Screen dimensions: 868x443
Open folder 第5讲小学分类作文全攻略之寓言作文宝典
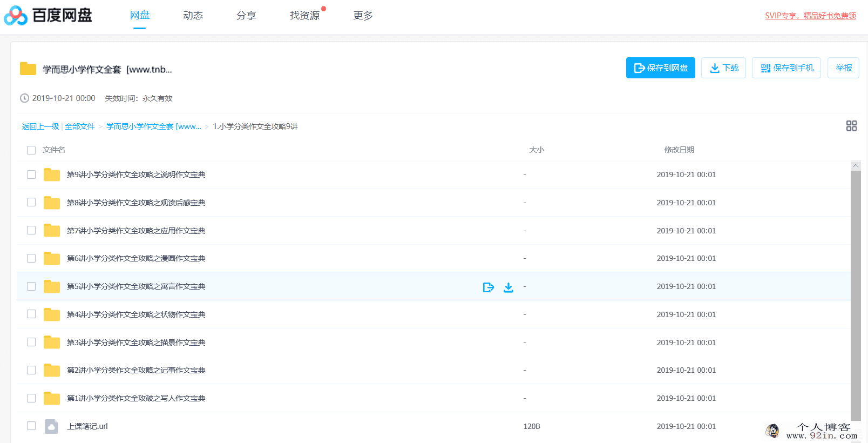coord(136,286)
